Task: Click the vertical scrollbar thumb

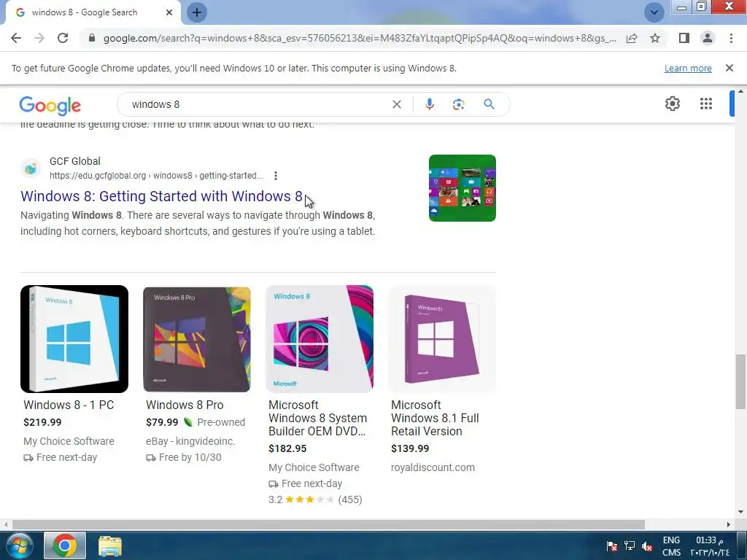Action: pyautogui.click(x=740, y=381)
